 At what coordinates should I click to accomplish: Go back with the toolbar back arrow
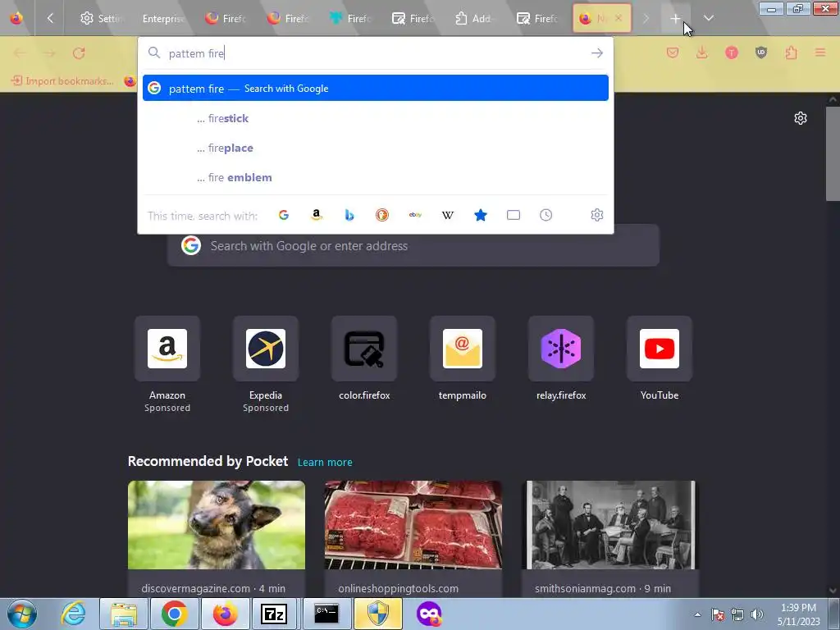click(20, 53)
